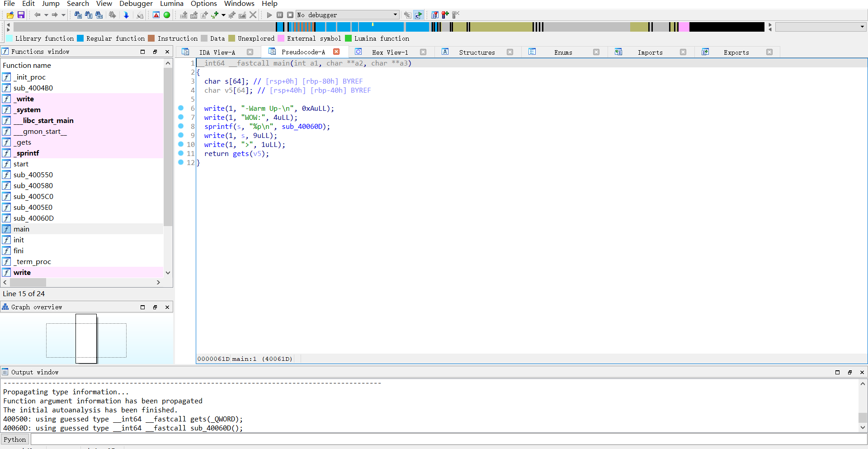
Task: Click the first binoculars search icon
Action: pyautogui.click(x=78, y=15)
